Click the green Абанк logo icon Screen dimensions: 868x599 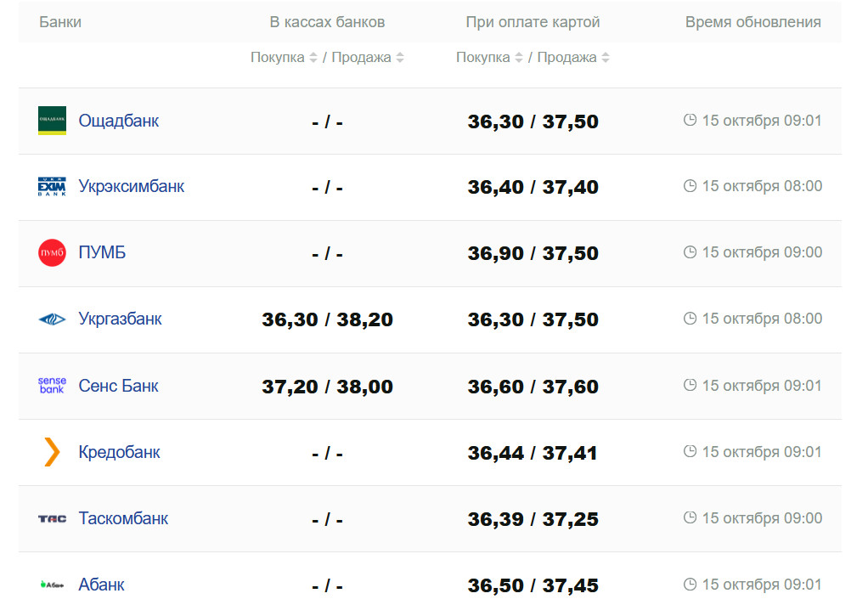(52, 585)
